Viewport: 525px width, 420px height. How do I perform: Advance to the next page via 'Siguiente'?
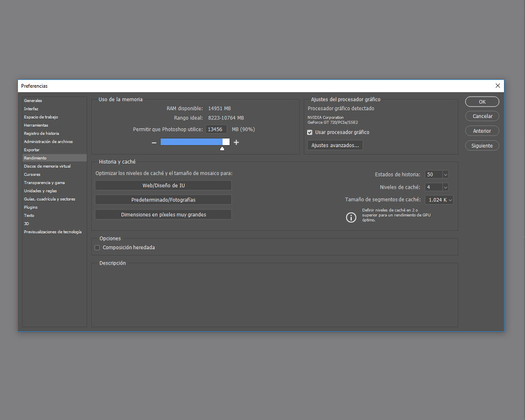[481, 145]
